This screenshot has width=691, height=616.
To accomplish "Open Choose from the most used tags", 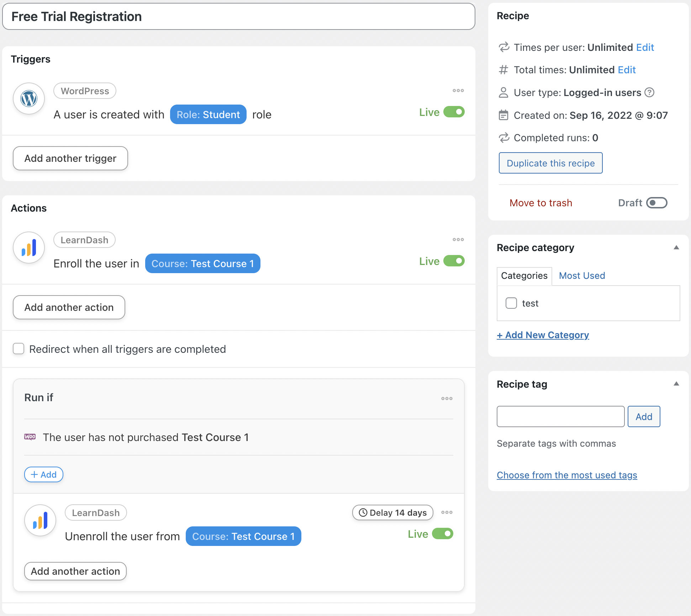I will (566, 475).
